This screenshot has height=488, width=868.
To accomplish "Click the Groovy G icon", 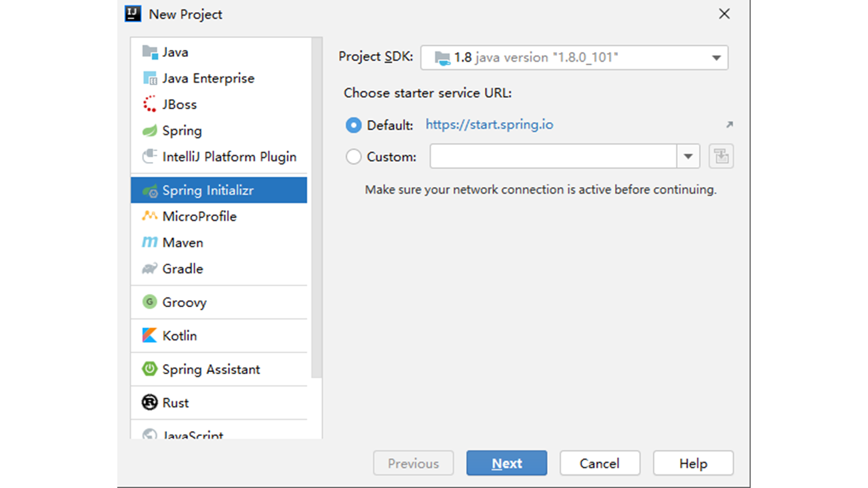I will click(x=150, y=302).
